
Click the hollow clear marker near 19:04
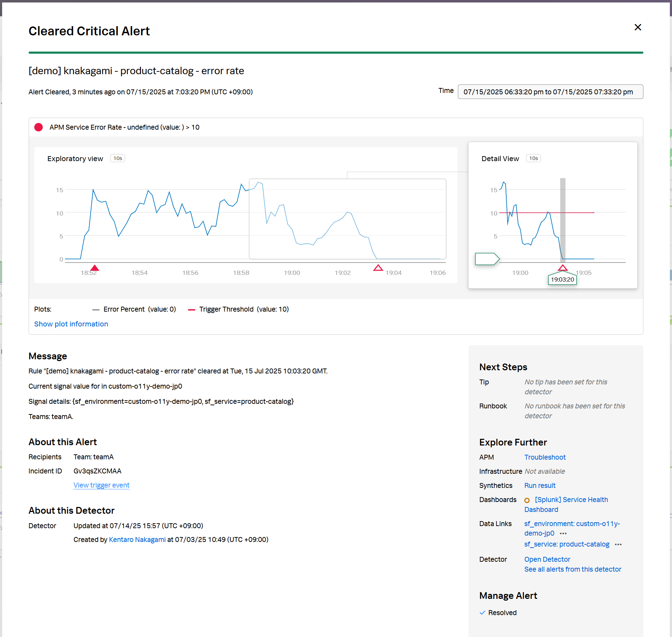click(x=378, y=267)
